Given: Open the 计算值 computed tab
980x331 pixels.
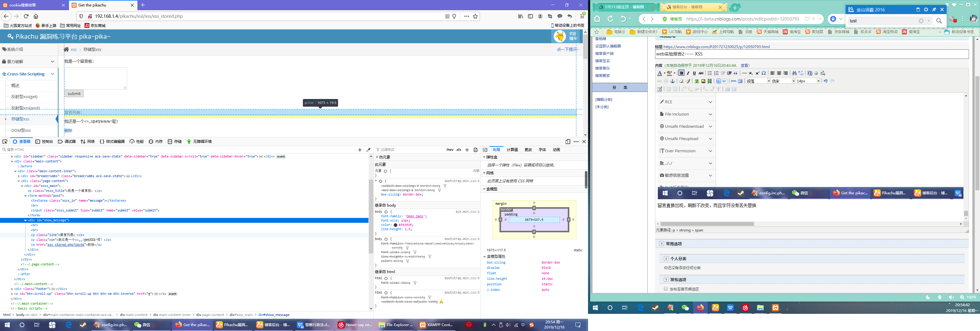Looking at the screenshot, I should [x=512, y=150].
